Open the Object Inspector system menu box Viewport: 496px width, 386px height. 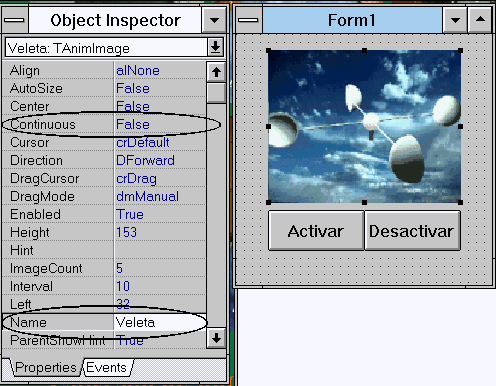[14, 20]
